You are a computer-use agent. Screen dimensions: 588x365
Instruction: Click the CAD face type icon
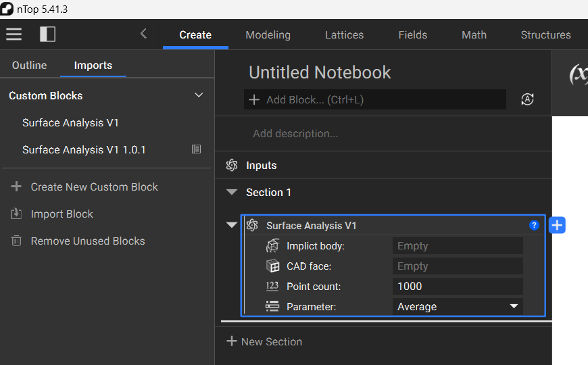[272, 266]
